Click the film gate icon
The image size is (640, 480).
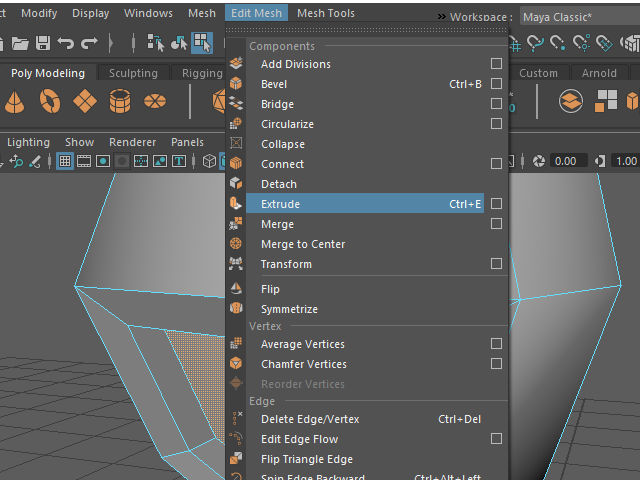[84, 161]
